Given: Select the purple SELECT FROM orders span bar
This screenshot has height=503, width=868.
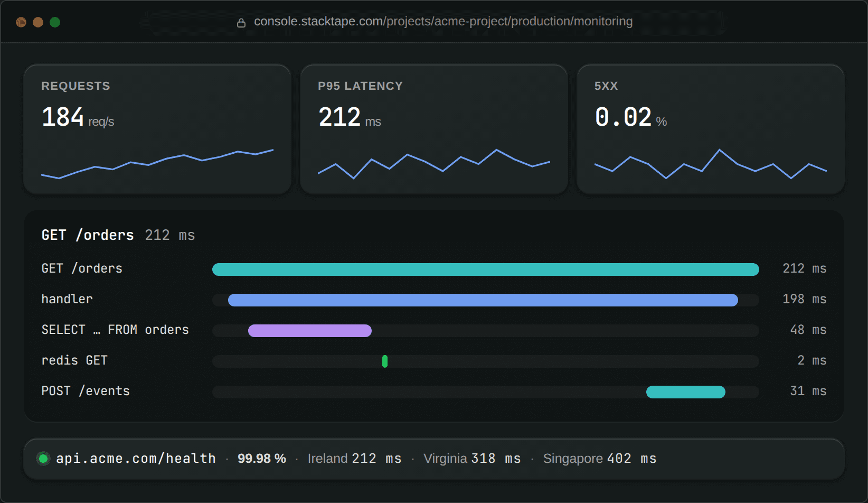Looking at the screenshot, I should [310, 331].
